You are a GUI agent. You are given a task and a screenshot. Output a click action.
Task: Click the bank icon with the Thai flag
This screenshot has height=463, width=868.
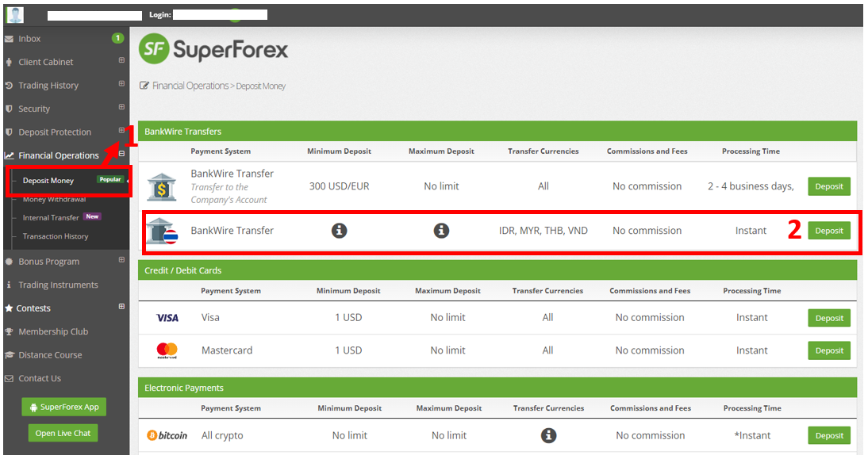tap(162, 231)
